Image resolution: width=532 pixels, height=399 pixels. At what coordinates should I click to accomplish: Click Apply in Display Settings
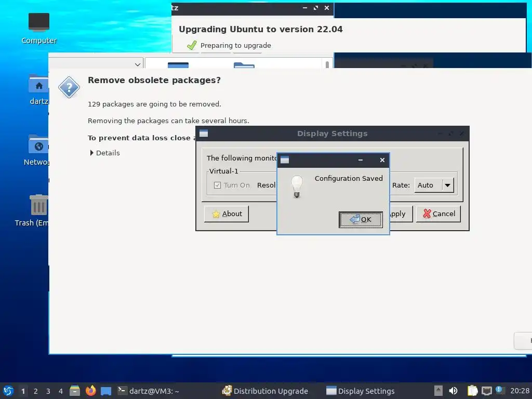click(x=401, y=214)
